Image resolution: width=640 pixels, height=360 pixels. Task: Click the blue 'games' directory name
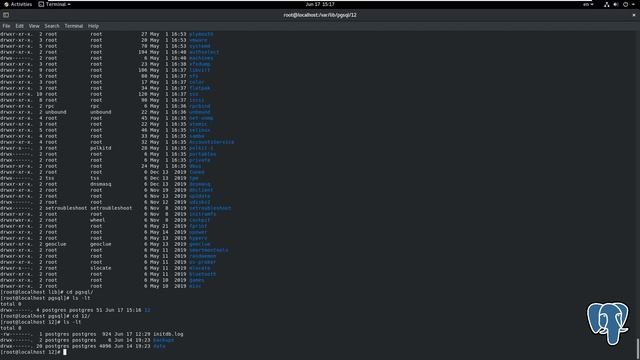[x=197, y=280]
